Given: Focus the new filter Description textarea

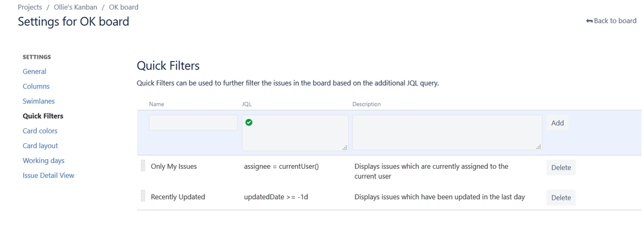Looking at the screenshot, I should (447, 132).
